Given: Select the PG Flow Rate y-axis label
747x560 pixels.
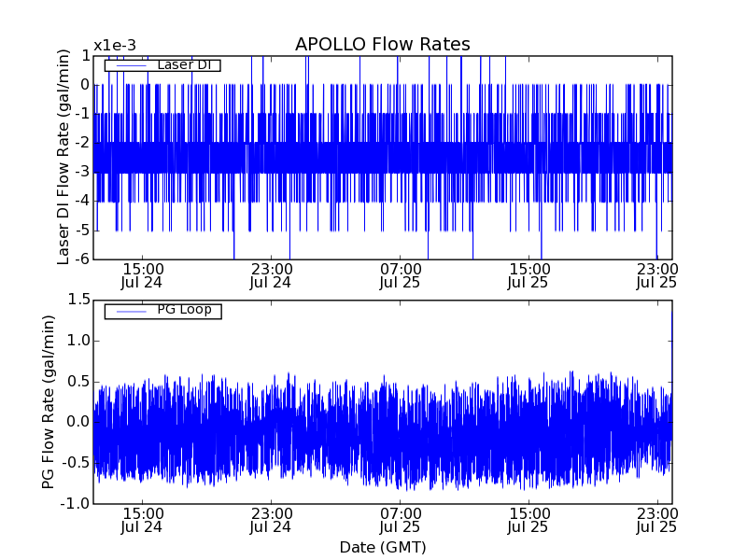Looking at the screenshot, I should 49,401.
